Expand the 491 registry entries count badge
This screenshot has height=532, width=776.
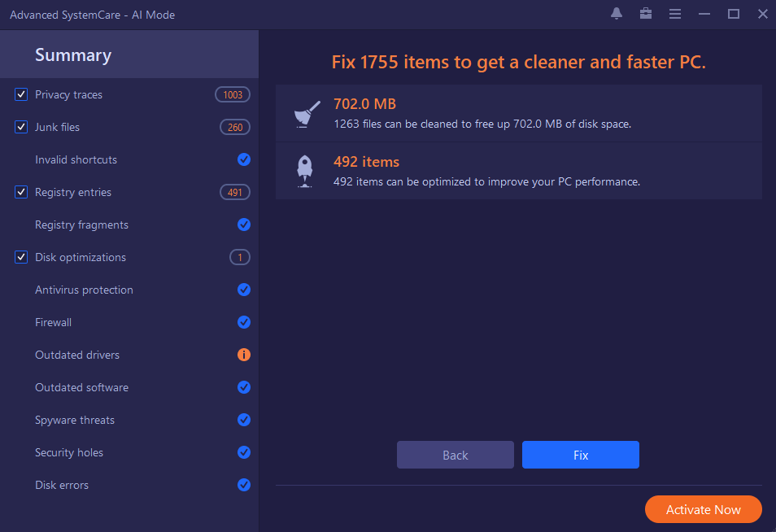[235, 192]
